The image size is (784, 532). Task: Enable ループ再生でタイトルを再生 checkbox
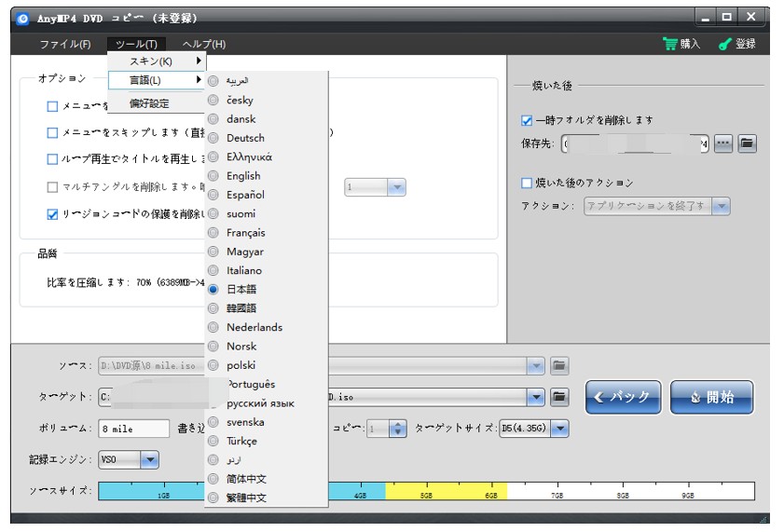pos(52,159)
